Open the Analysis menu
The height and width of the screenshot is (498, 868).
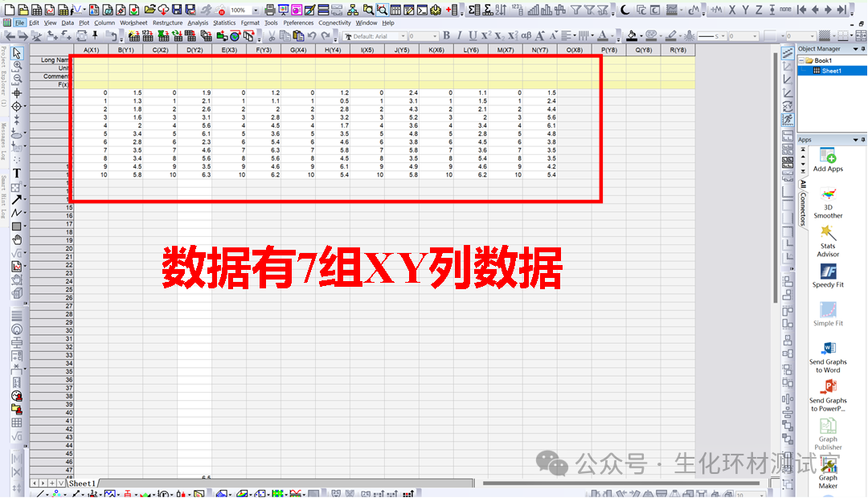[198, 22]
